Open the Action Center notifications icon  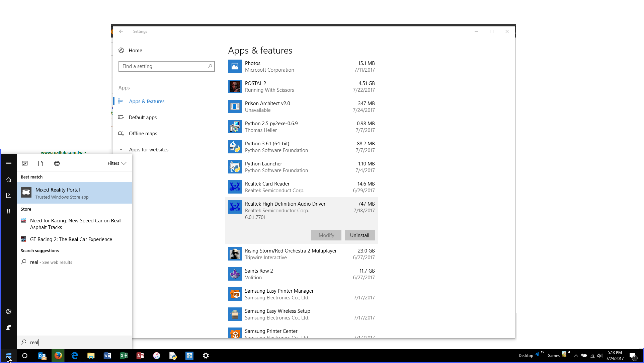point(633,356)
